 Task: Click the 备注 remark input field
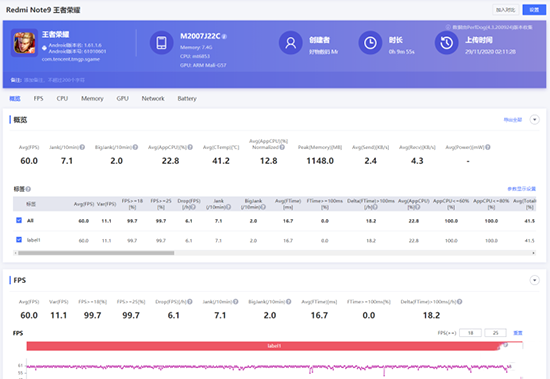point(54,80)
